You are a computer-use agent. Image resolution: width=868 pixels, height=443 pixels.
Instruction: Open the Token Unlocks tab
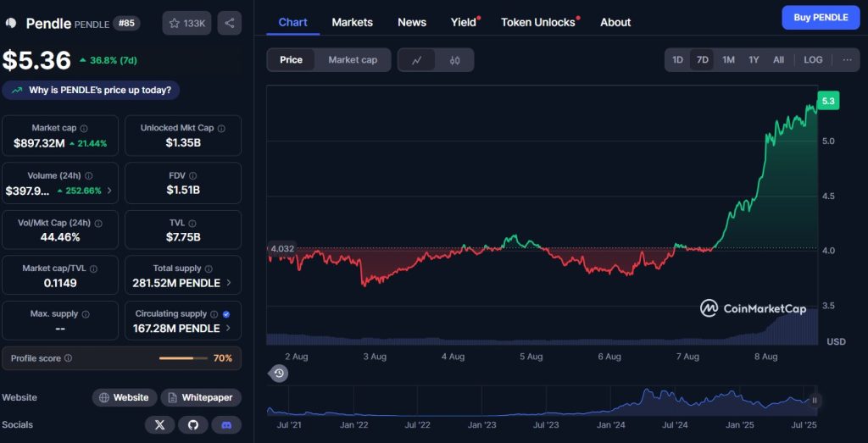pos(537,22)
